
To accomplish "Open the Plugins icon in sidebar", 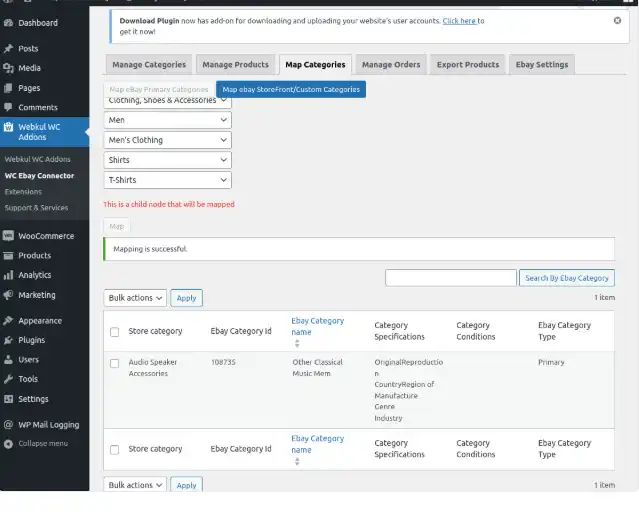I will tap(9, 340).
